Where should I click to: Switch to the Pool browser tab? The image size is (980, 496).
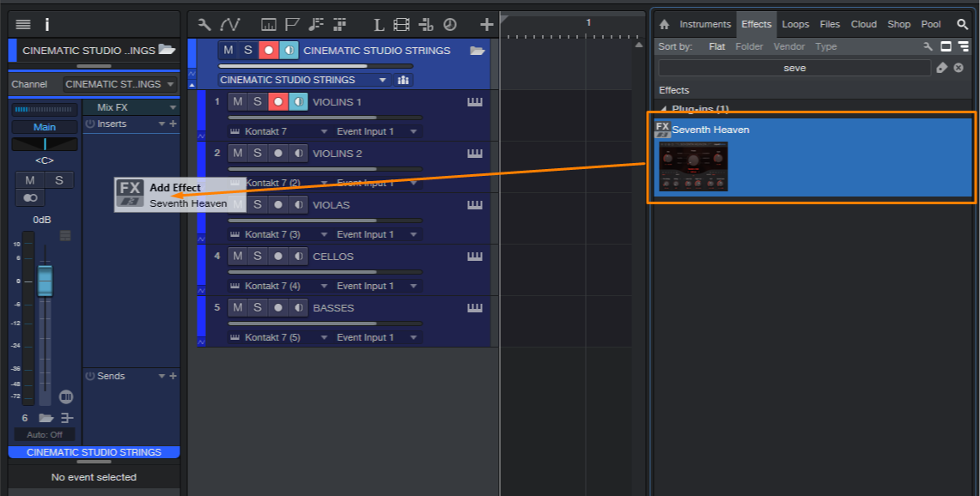point(931,24)
